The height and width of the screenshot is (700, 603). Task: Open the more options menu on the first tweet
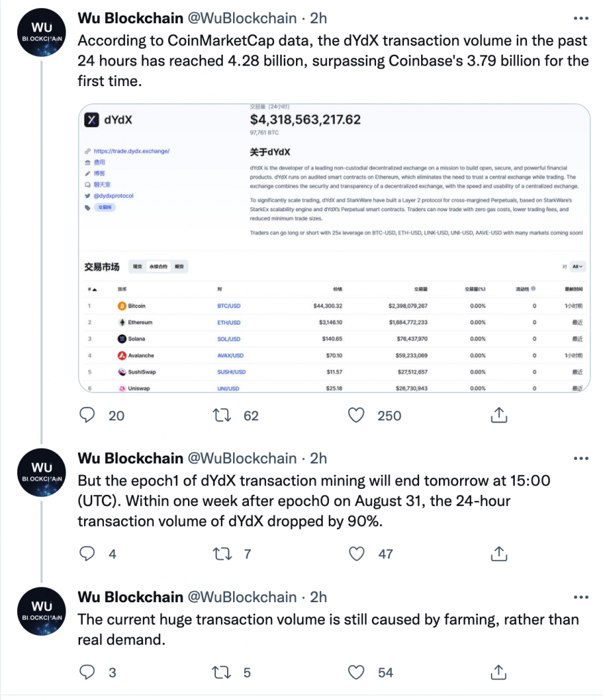click(581, 18)
